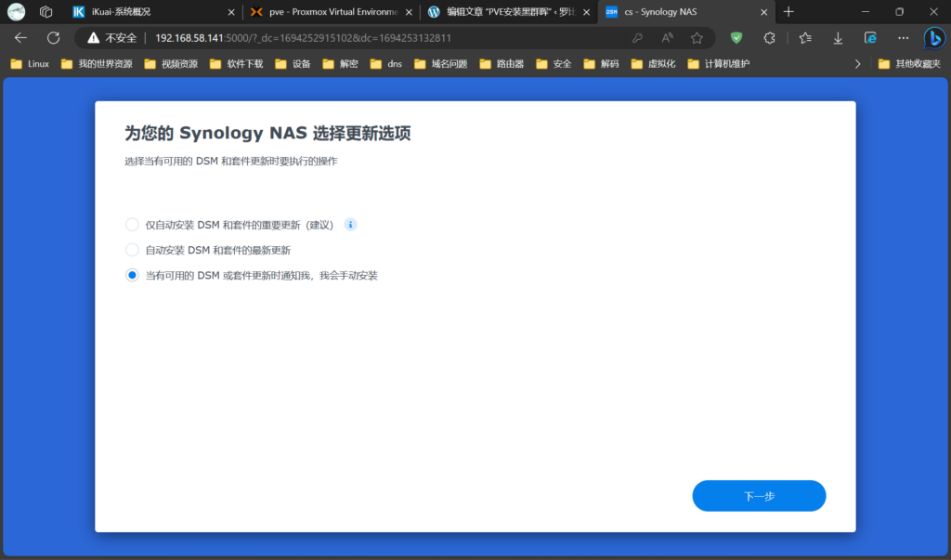Expand the bookmarks bar overflow chevron
951x560 pixels.
(857, 64)
